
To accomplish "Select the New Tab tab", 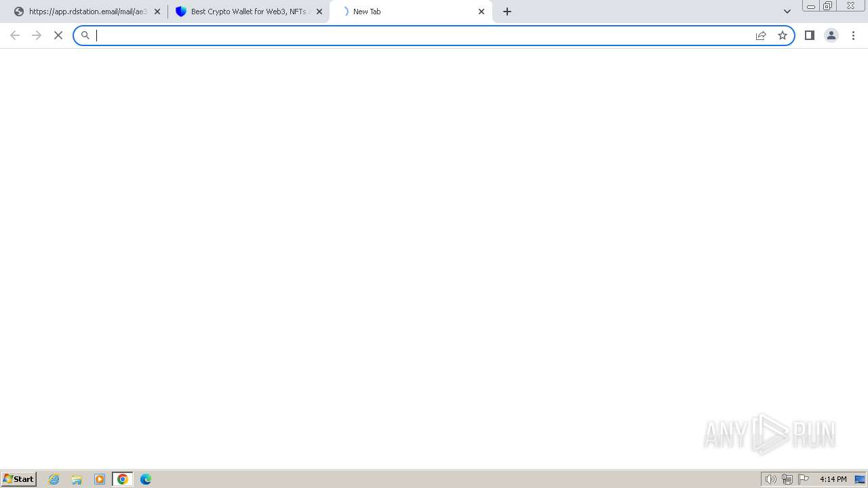I will click(x=410, y=12).
